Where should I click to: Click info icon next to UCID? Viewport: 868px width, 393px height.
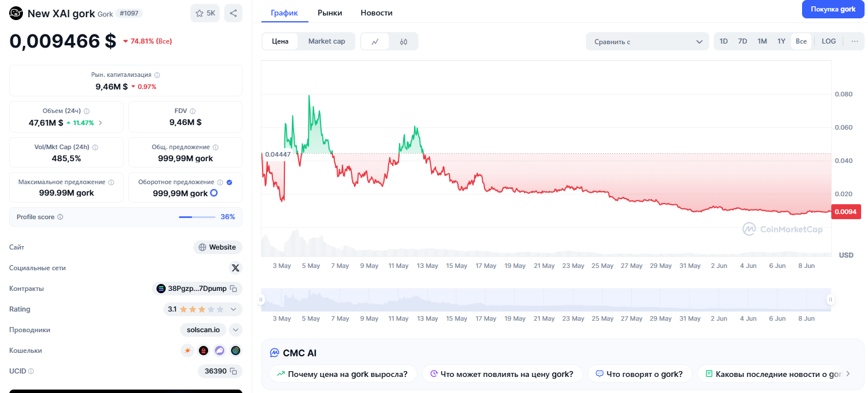tap(31, 371)
